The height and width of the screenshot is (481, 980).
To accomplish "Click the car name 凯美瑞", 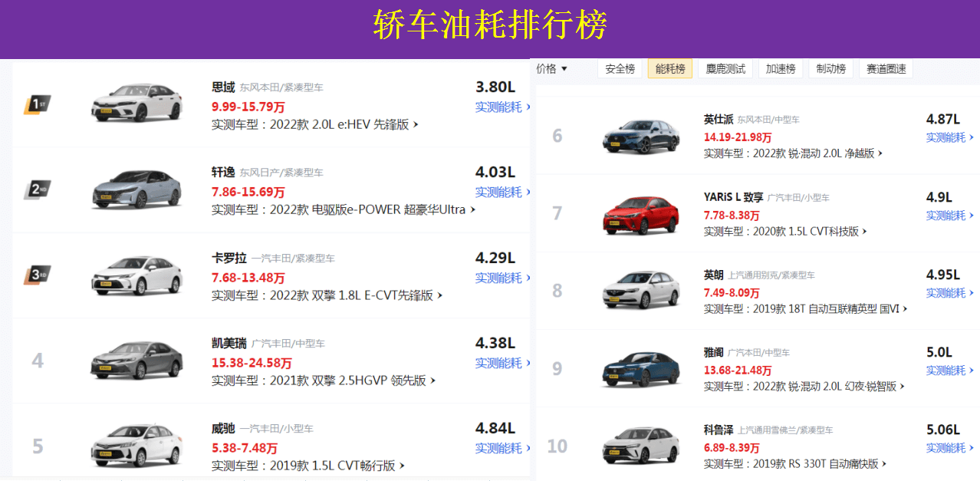I will 229,343.
